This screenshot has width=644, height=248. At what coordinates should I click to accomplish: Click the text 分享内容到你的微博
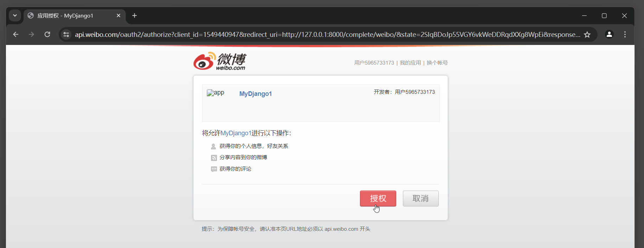243,157
